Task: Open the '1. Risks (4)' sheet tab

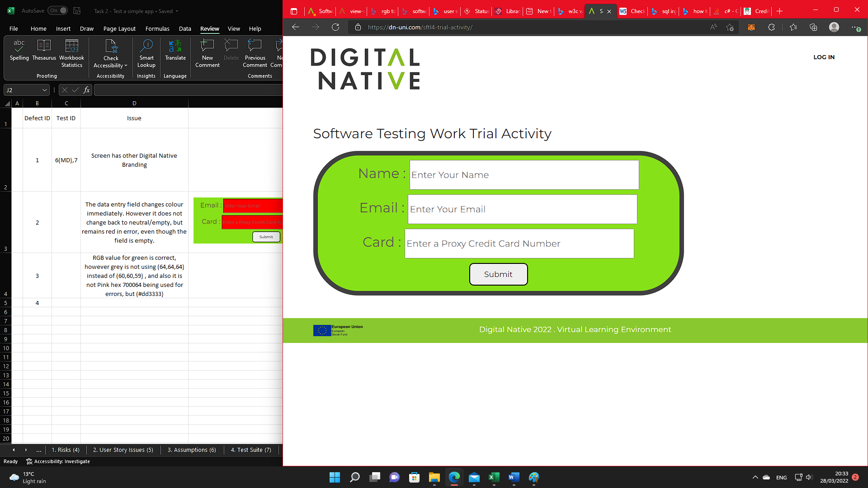Action: coord(66,450)
